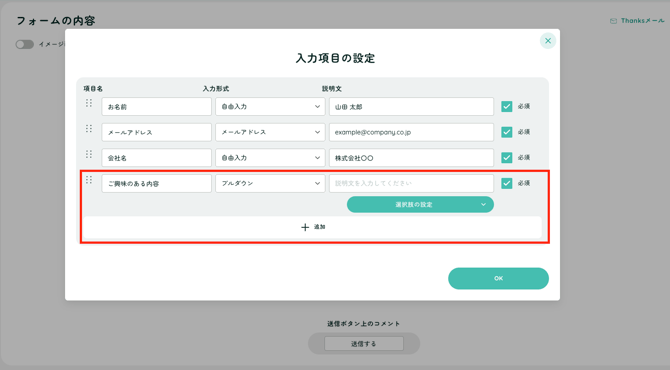Uncheck 必須 for メールアドレス row
This screenshot has height=370, width=670.
(507, 132)
